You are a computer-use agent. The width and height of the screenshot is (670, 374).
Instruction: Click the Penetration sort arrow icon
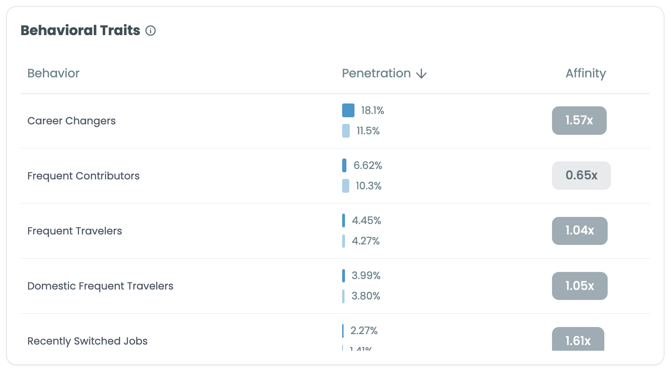click(x=421, y=74)
